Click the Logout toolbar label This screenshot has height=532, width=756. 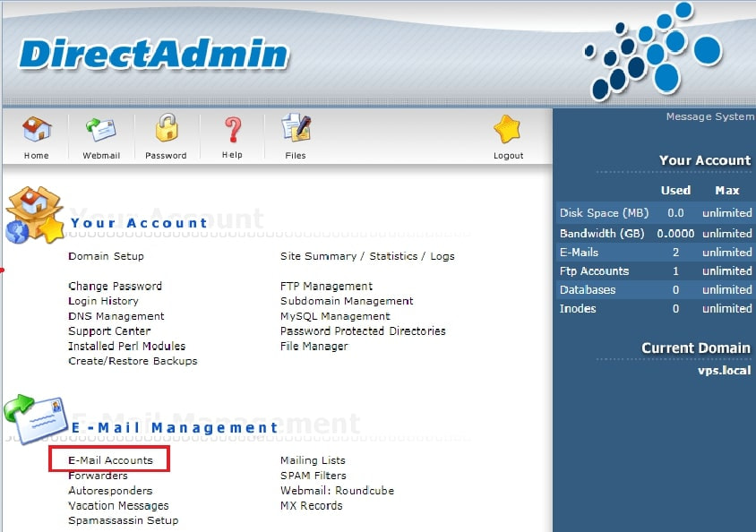[508, 156]
